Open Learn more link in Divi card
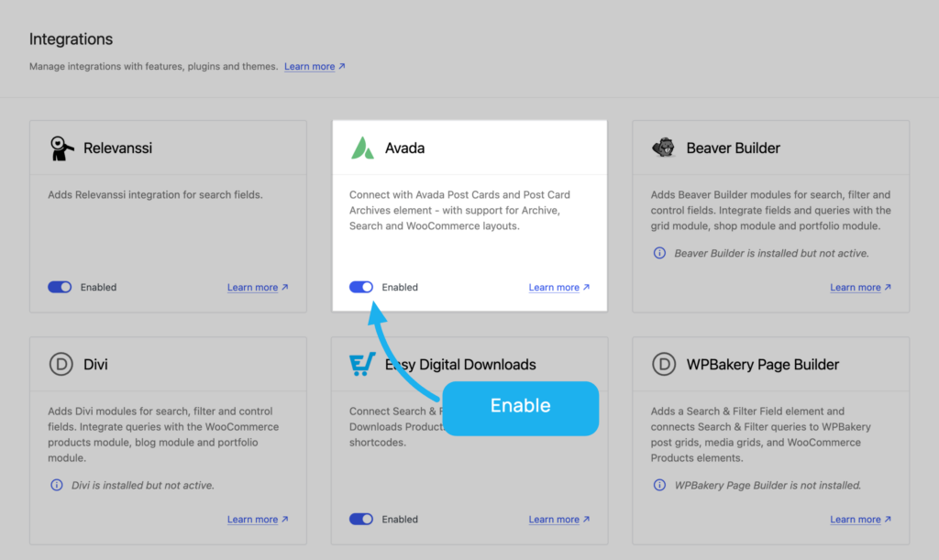939x560 pixels. tap(258, 520)
